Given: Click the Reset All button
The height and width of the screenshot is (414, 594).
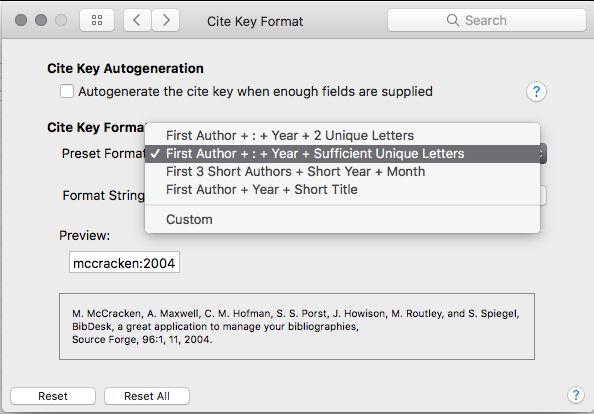Looking at the screenshot, I should [147, 396].
